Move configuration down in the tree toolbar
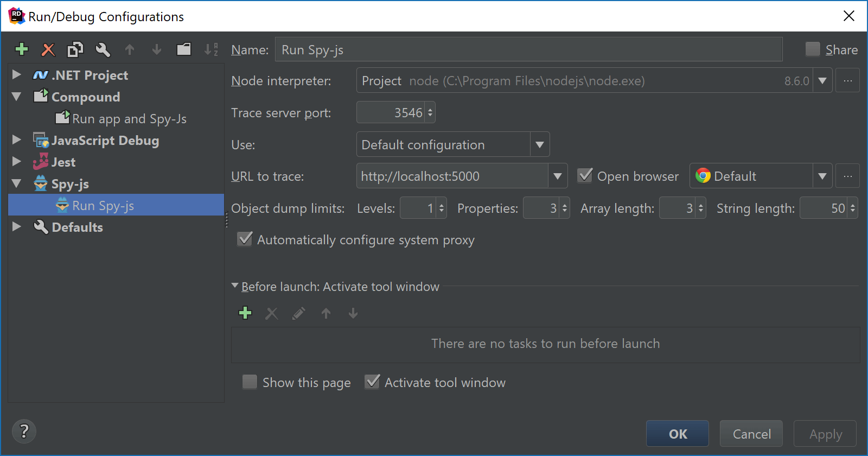Image resolution: width=868 pixels, height=456 pixels. [x=157, y=49]
